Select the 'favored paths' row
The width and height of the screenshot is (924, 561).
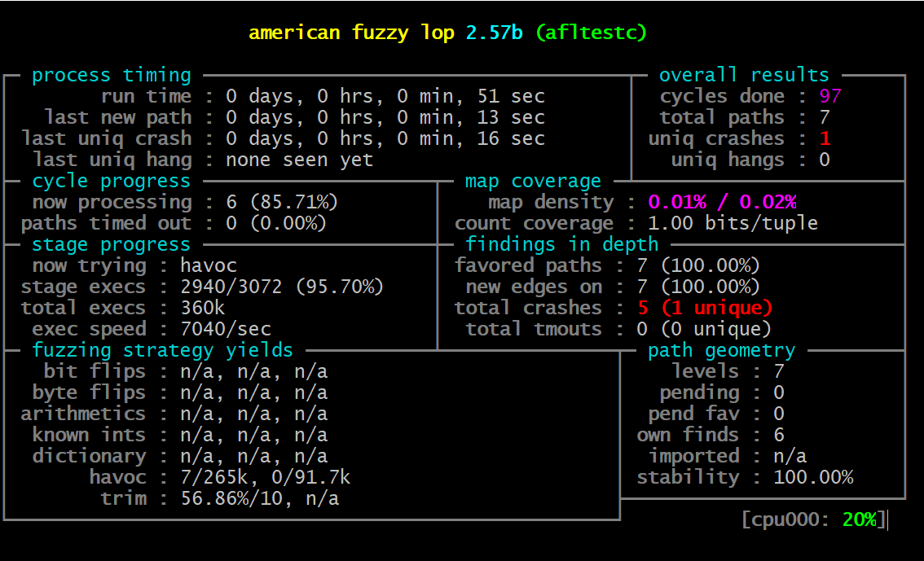click(x=607, y=266)
